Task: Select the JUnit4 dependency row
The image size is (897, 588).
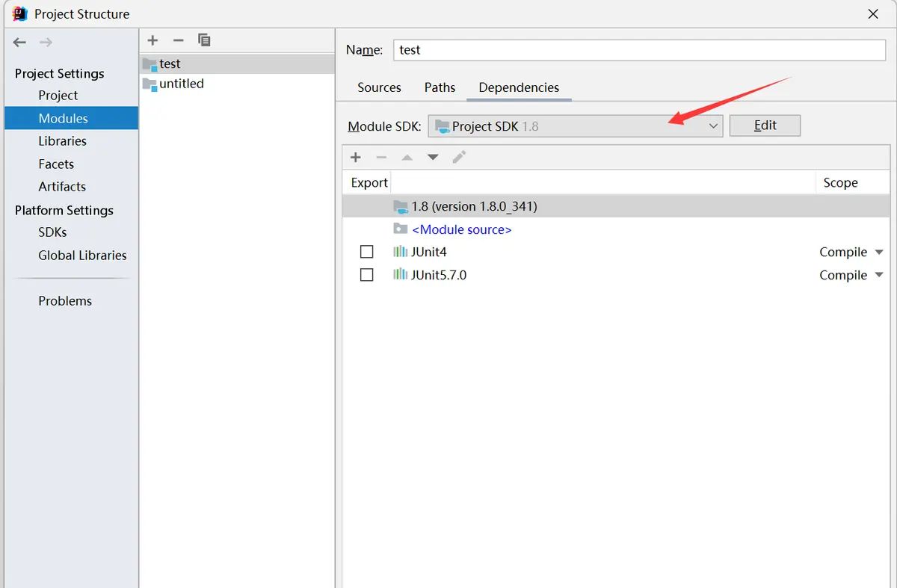Action: click(x=616, y=252)
